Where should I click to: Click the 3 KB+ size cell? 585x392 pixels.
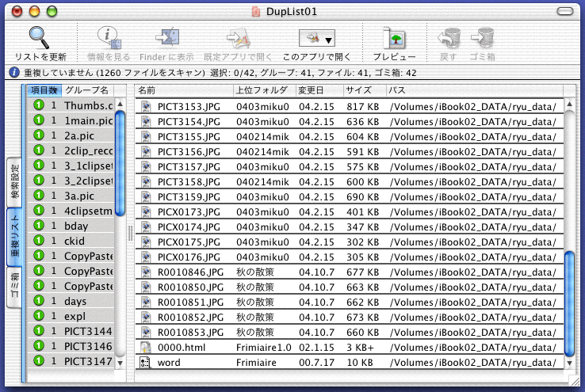[x=360, y=348]
